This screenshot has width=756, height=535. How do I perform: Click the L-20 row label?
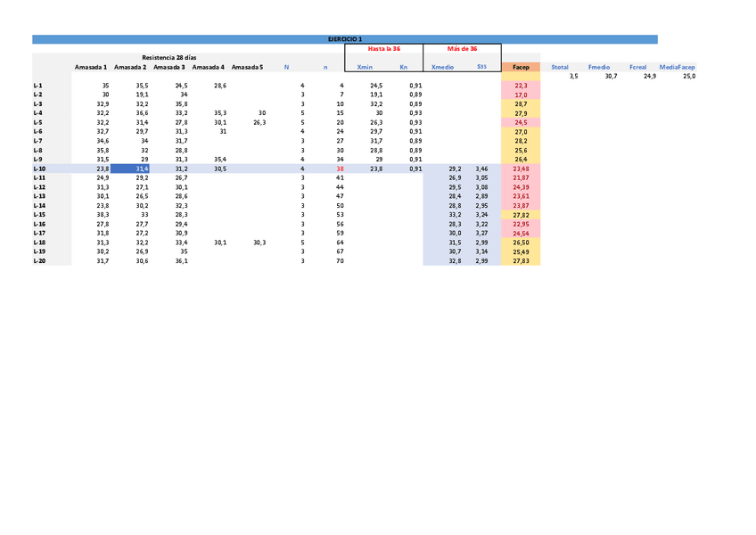(38, 261)
